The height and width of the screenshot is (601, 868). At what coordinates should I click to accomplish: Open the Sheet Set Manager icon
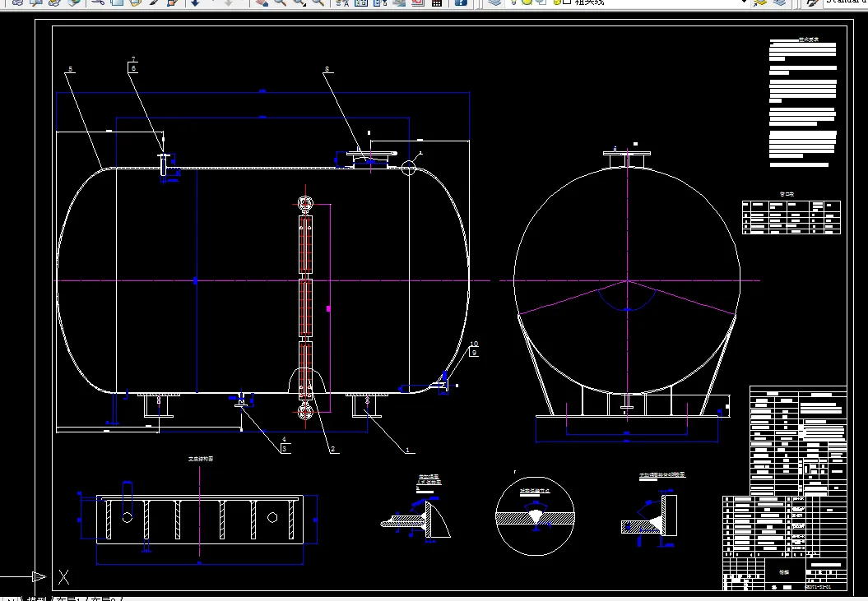tap(398, 2)
